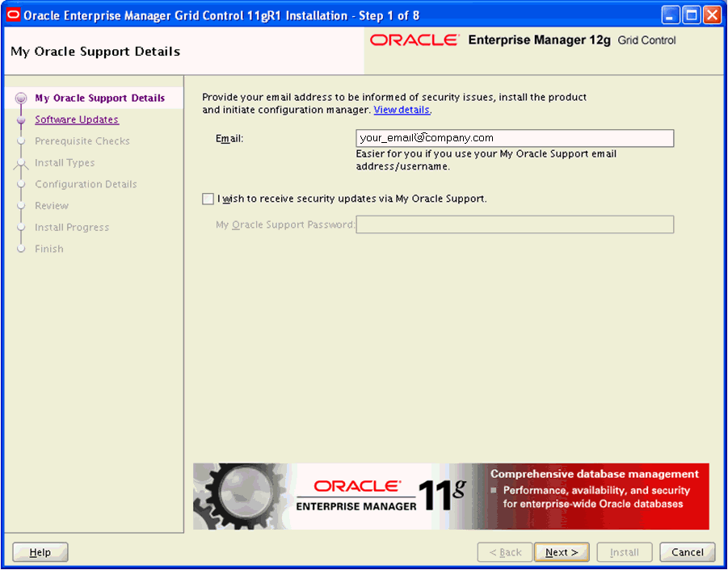Maximize the installer window
Image resolution: width=728 pixels, height=570 pixels.
tap(692, 16)
